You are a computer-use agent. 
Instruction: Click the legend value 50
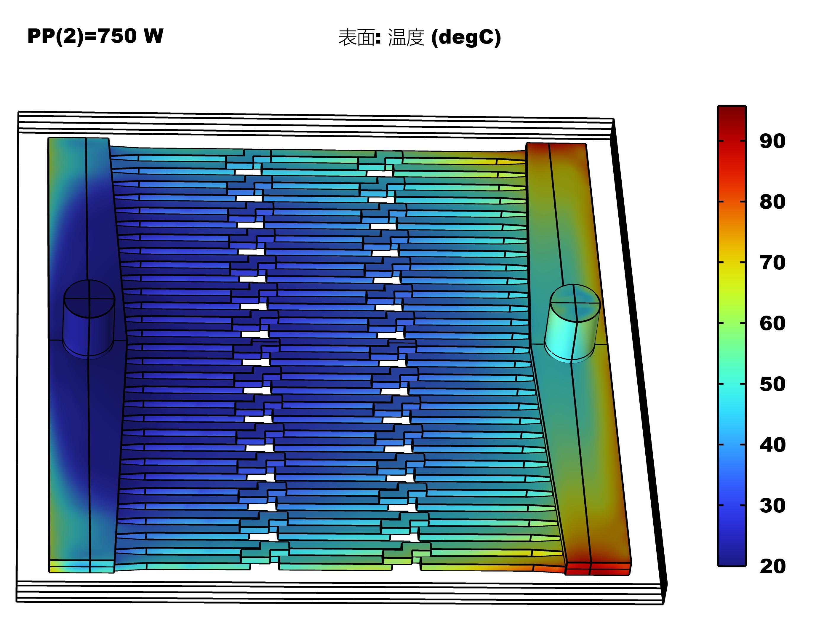[x=772, y=384]
